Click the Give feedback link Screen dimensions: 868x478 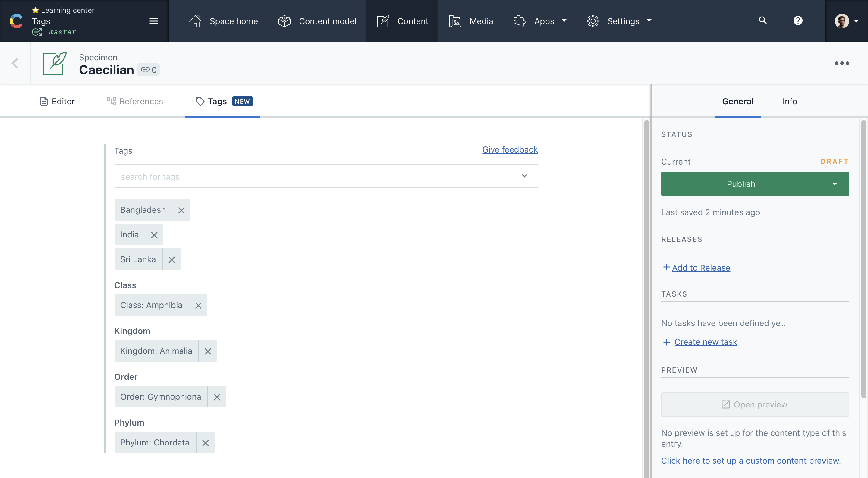point(509,149)
